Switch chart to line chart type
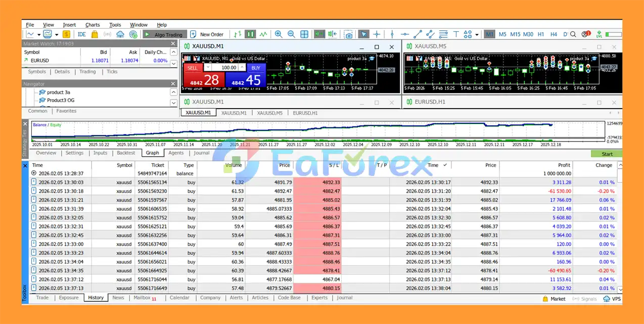 coord(263,34)
